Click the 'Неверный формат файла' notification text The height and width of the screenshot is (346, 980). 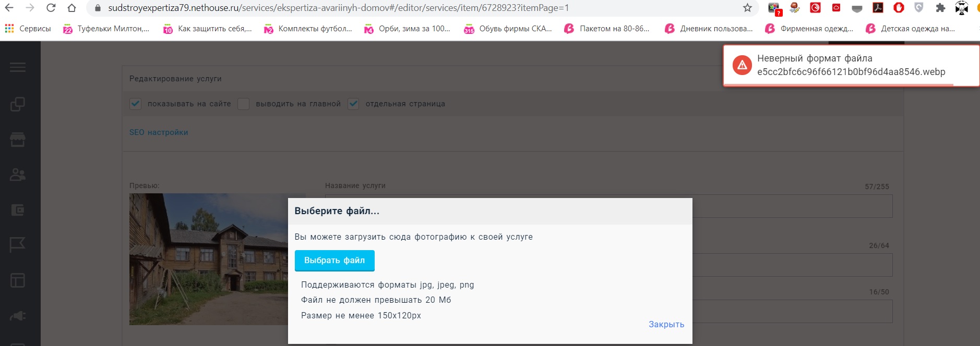(815, 58)
